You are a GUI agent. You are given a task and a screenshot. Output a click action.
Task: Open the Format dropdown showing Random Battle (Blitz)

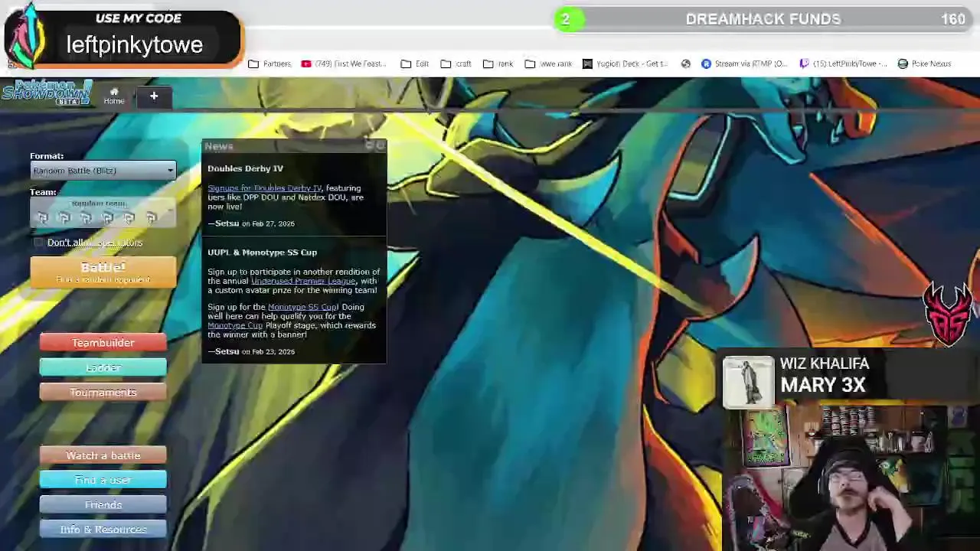(x=103, y=171)
